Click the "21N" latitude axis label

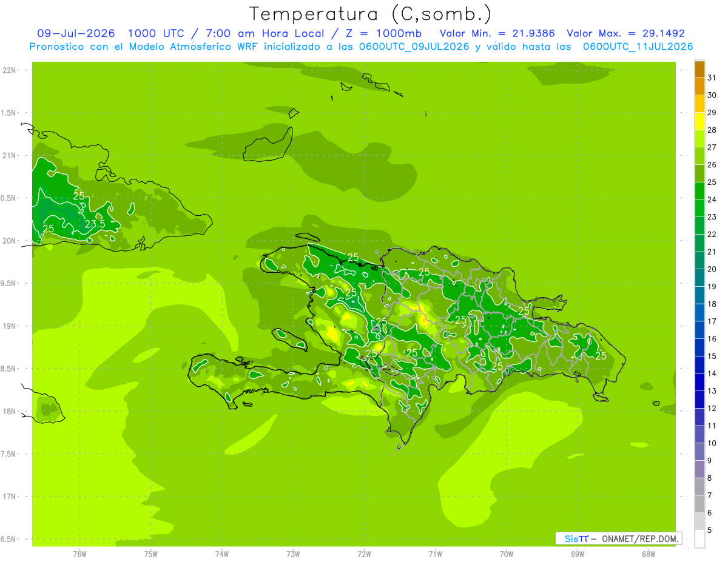9,155
